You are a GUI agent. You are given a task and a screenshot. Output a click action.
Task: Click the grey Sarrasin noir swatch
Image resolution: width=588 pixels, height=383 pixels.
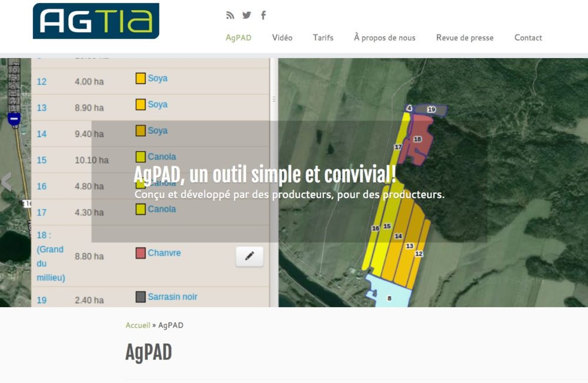[141, 297]
